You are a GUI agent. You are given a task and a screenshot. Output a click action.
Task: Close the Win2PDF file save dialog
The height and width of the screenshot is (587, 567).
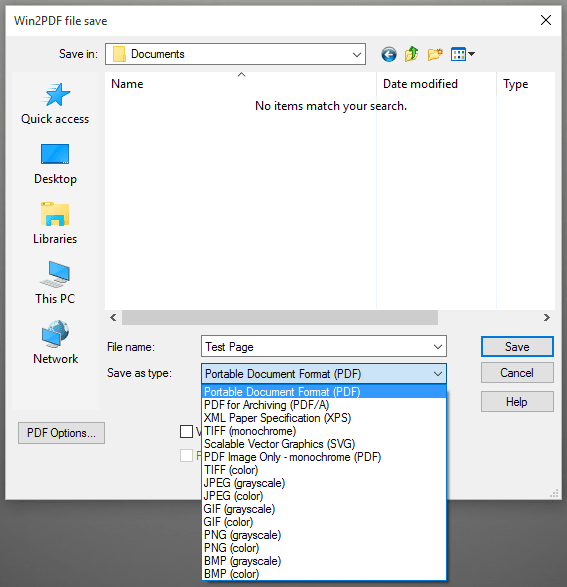[546, 20]
